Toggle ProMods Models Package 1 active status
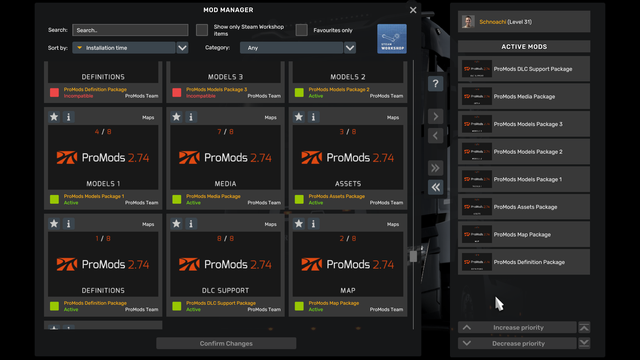The height and width of the screenshot is (360, 640). tap(54, 199)
